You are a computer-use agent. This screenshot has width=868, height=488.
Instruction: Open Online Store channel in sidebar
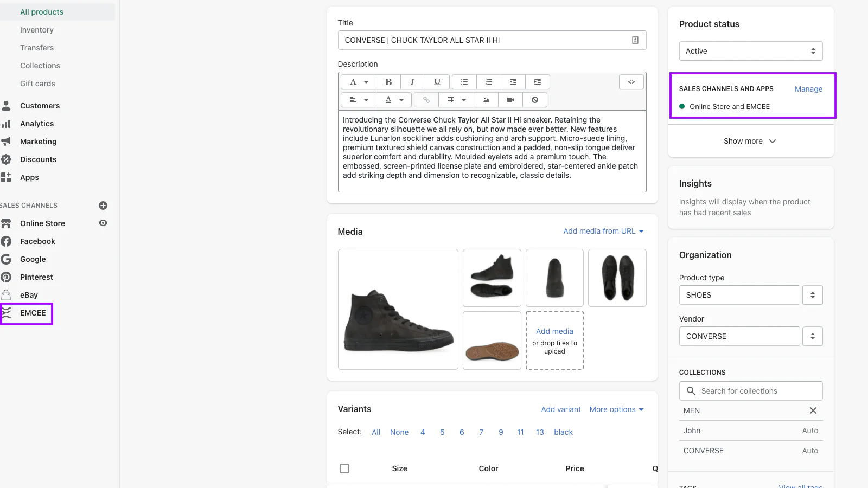coord(42,223)
